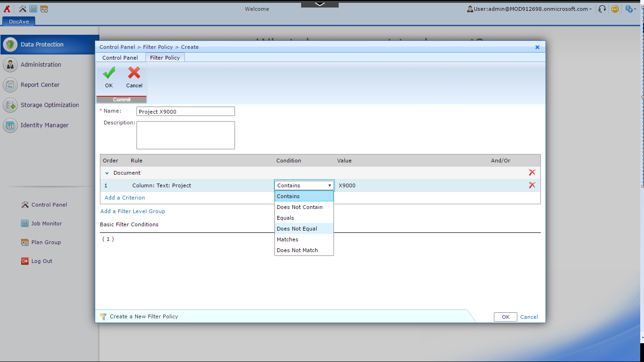The height and width of the screenshot is (362, 644).
Task: Click the smiley feedback icon
Action: (615, 9)
